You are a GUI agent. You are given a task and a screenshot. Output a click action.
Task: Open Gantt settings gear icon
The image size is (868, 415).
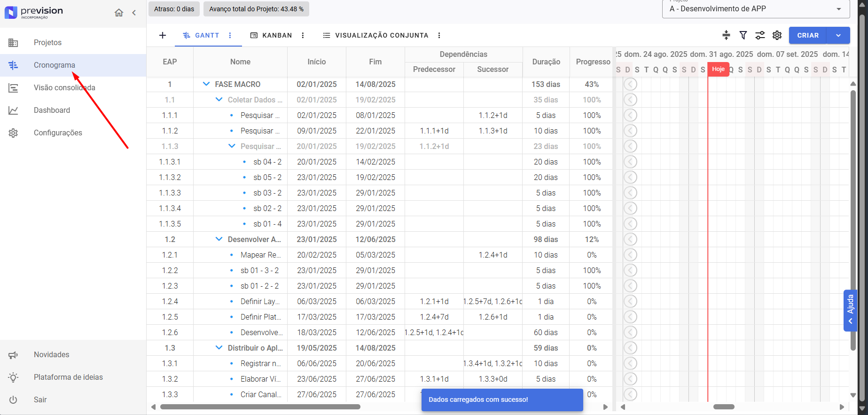[x=777, y=35]
